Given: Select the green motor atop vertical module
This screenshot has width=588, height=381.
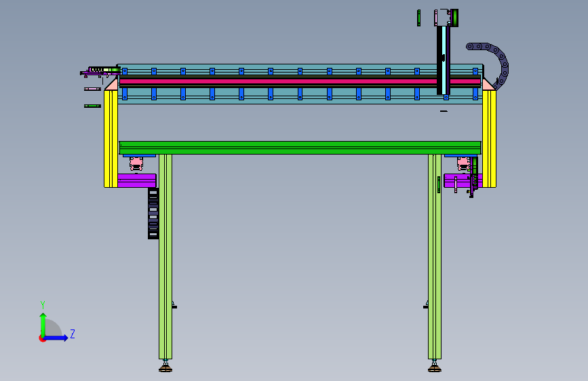Looking at the screenshot, I should pos(454,18).
